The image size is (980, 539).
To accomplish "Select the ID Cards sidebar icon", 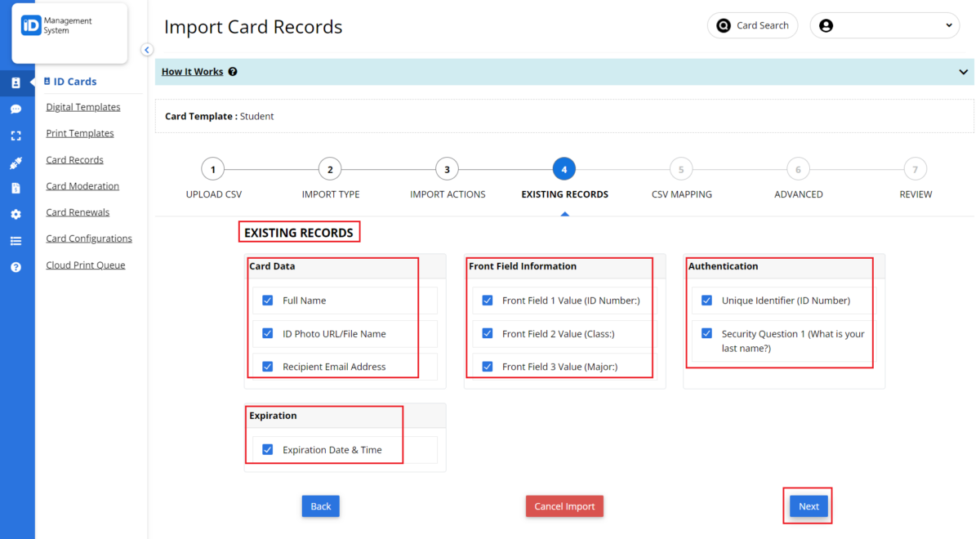I will click(x=17, y=82).
